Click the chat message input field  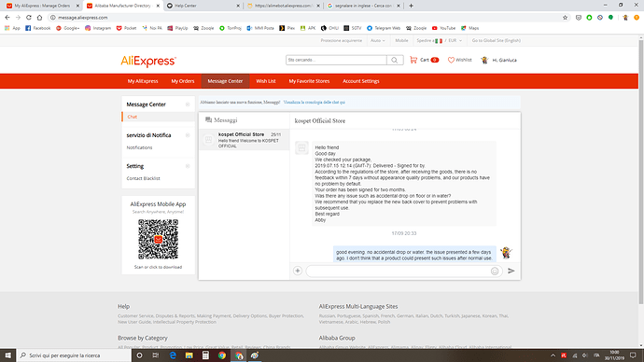399,271
